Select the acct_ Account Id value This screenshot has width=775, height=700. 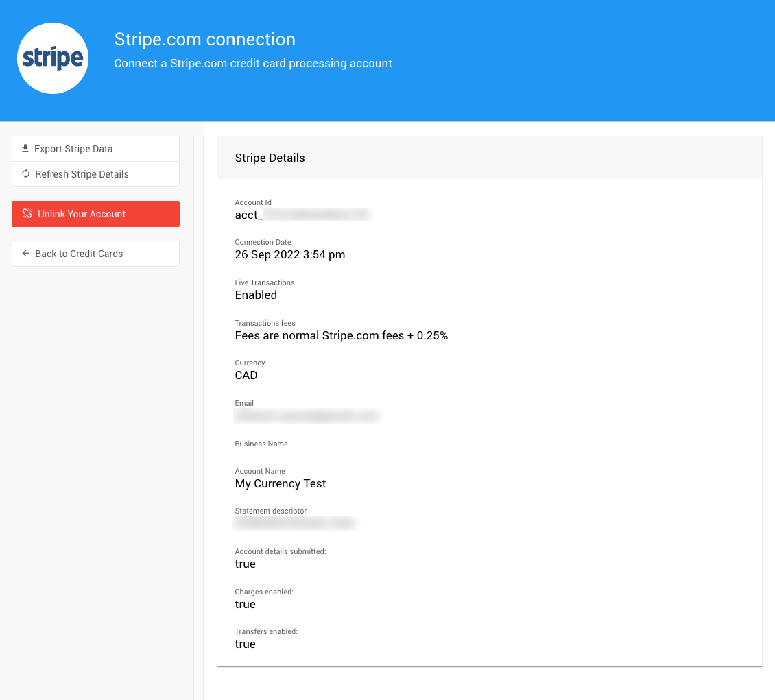302,215
